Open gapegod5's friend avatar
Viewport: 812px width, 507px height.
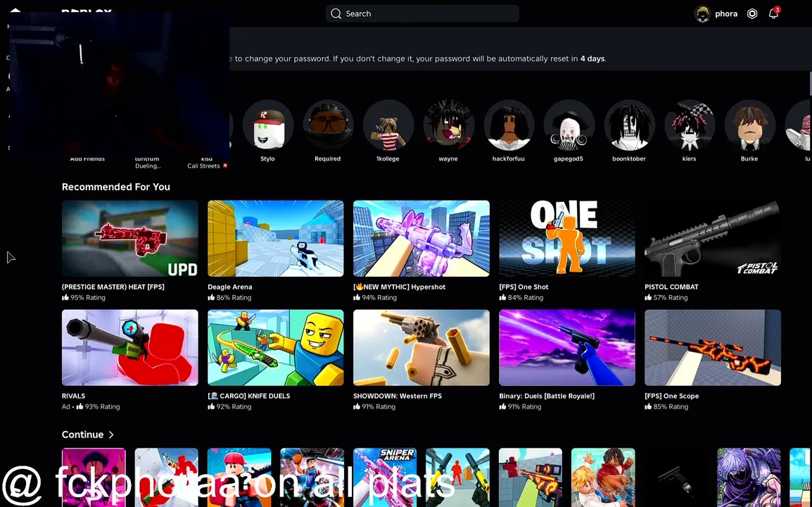coord(569,125)
